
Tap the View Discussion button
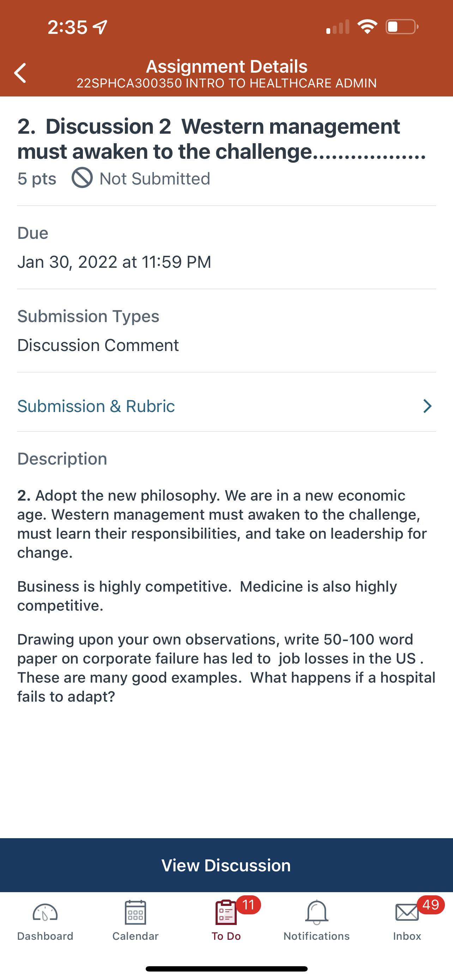[x=226, y=865]
